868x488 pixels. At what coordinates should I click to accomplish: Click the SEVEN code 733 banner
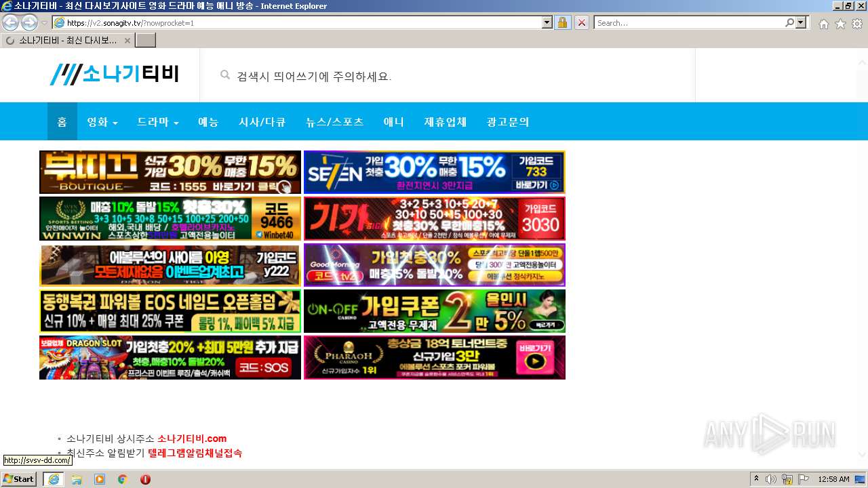click(435, 172)
